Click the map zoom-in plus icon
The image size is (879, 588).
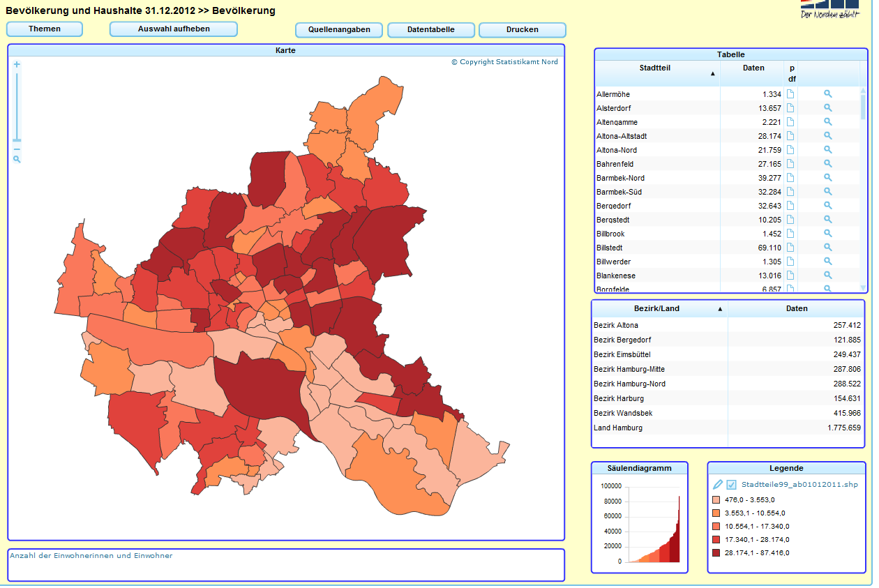(x=17, y=64)
